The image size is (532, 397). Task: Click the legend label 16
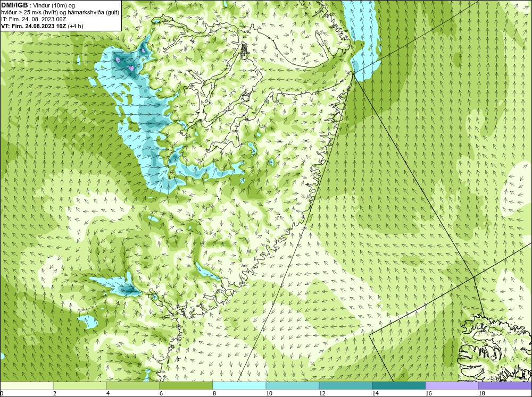pos(428,393)
